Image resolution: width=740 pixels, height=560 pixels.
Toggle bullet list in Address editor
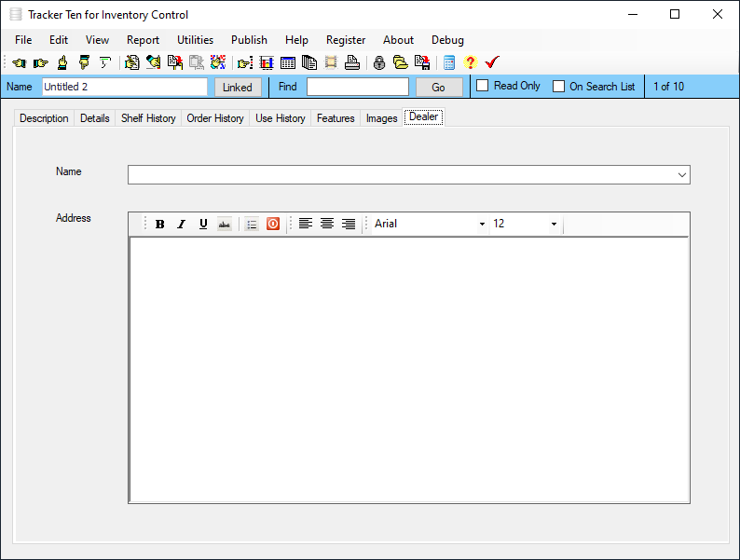pos(252,225)
